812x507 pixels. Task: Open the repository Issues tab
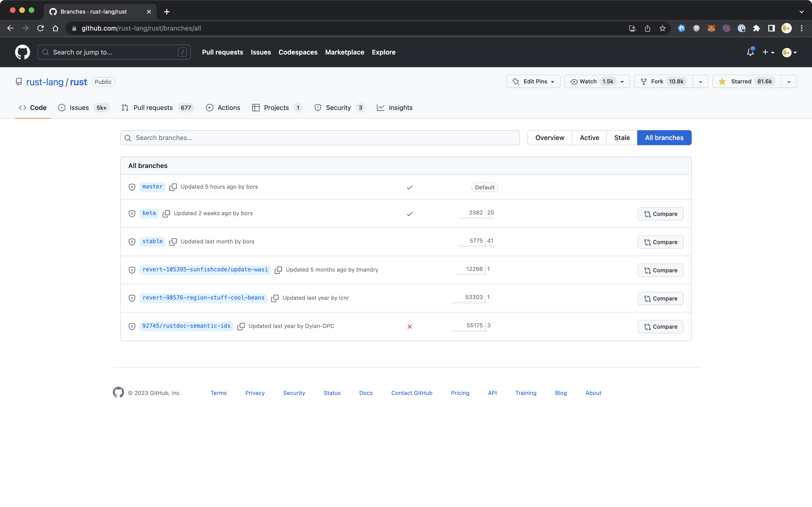[83, 108]
